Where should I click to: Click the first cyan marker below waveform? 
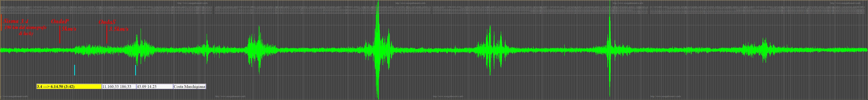click(x=75, y=70)
